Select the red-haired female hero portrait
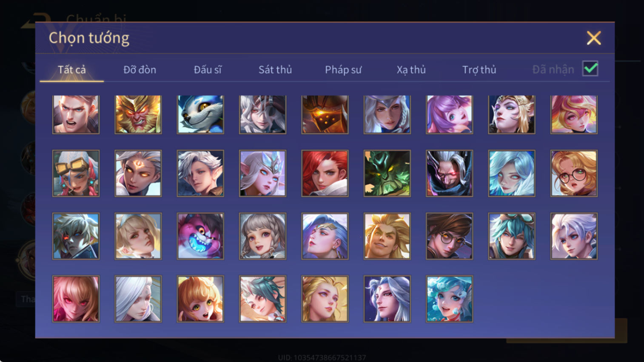Viewport: 644px width, 362px height. (325, 173)
